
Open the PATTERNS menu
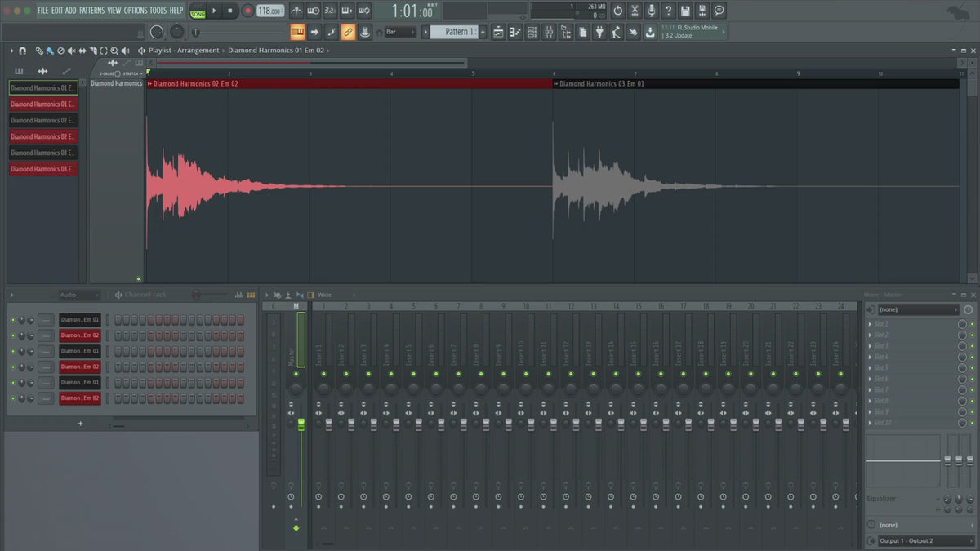coord(91,11)
